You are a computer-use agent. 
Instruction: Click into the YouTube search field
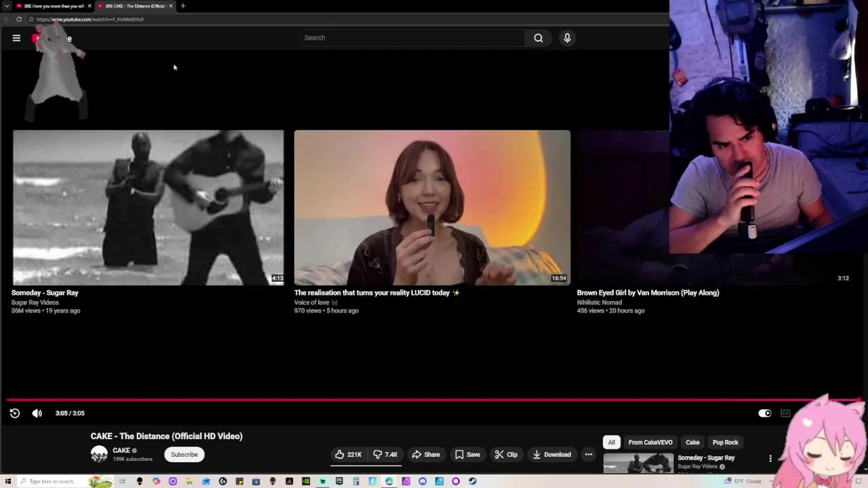click(411, 38)
